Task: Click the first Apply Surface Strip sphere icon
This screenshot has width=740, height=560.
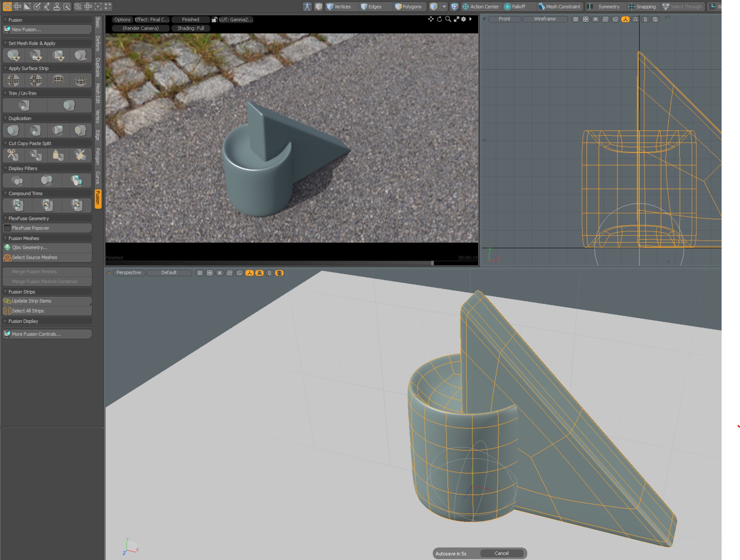Action: (14, 80)
